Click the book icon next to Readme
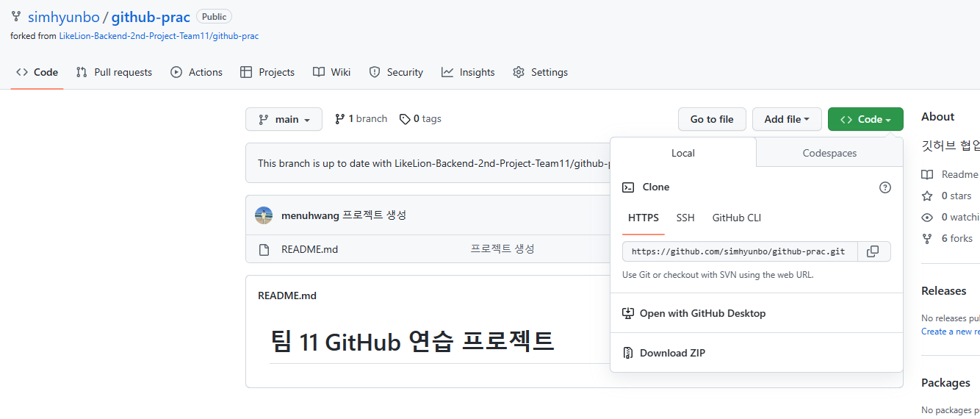 [927, 175]
